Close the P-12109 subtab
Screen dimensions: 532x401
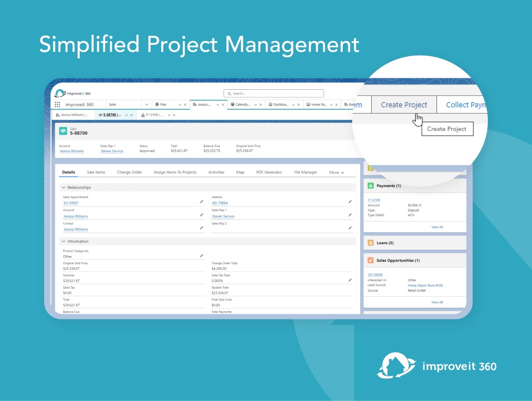click(174, 115)
